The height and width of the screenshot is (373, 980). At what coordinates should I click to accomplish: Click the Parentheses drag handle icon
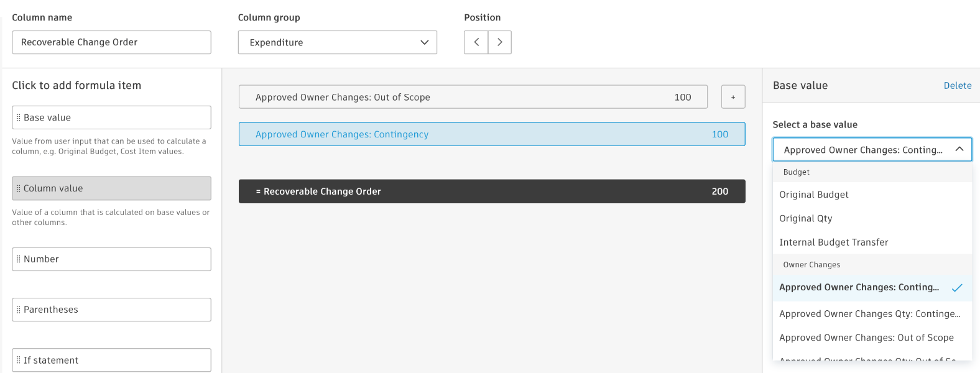click(x=19, y=310)
